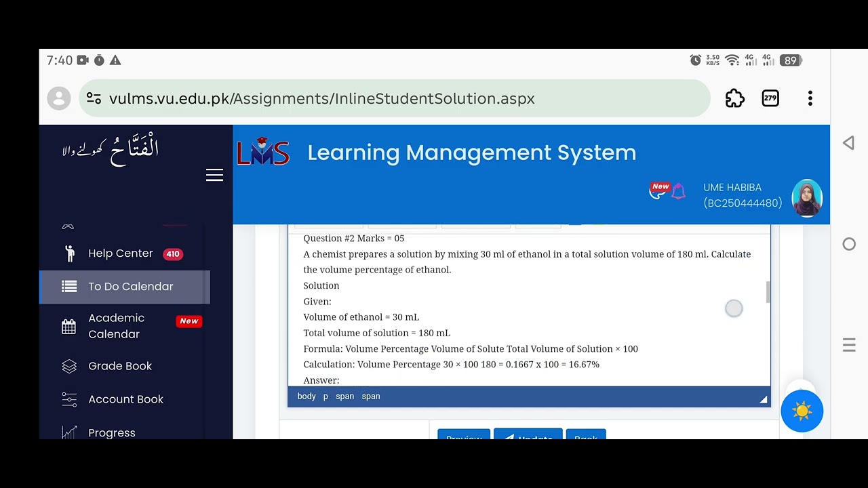
Task: Open the notifications bell icon
Action: 678,192
